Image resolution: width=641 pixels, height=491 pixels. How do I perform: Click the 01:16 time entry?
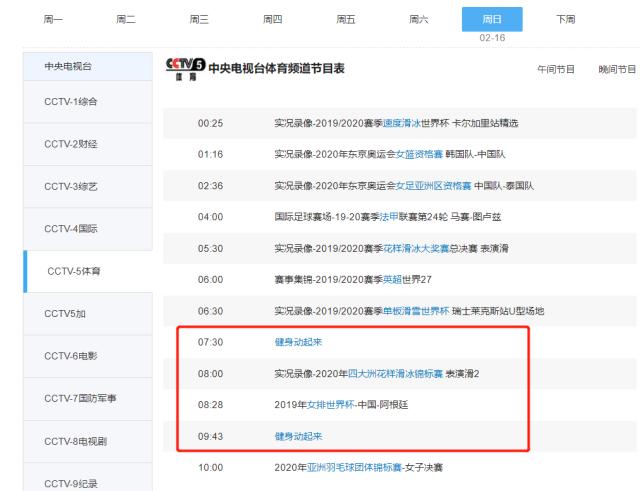click(211, 154)
